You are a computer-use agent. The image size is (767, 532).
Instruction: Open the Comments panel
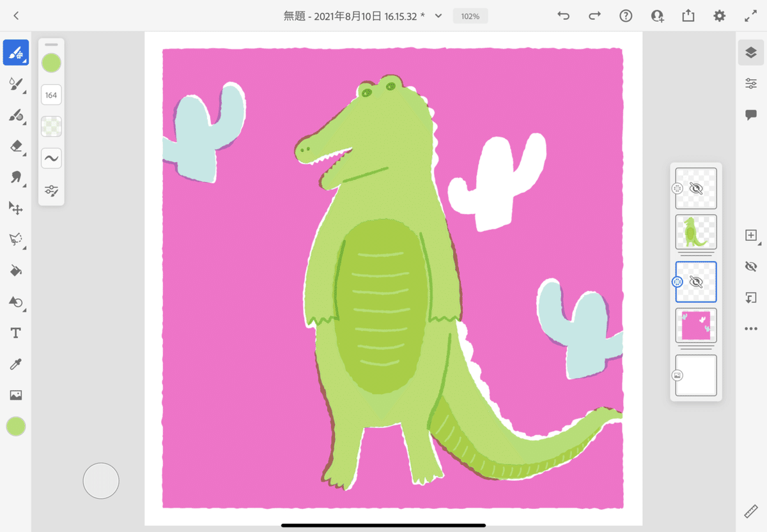pos(751,115)
